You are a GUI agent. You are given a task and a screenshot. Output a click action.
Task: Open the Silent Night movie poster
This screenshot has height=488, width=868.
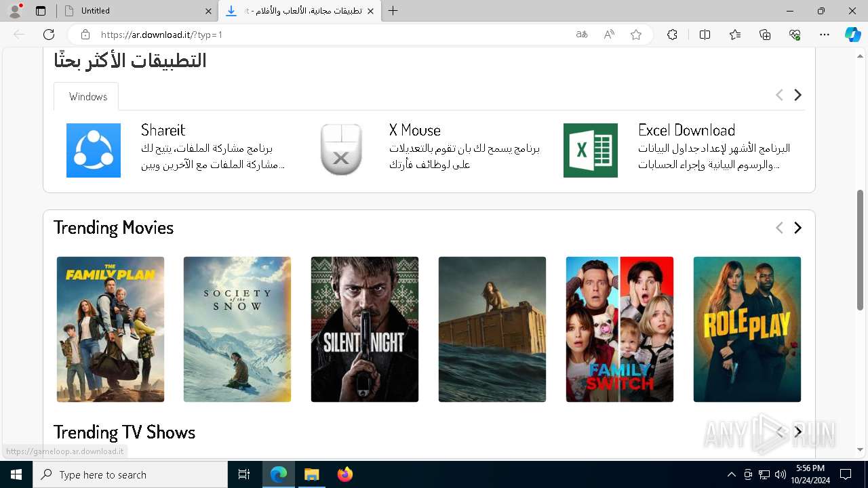tap(365, 329)
